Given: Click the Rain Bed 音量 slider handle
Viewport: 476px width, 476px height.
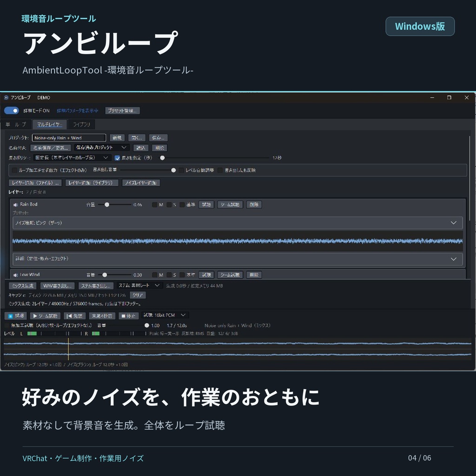Looking at the screenshot, I should 107,205.
